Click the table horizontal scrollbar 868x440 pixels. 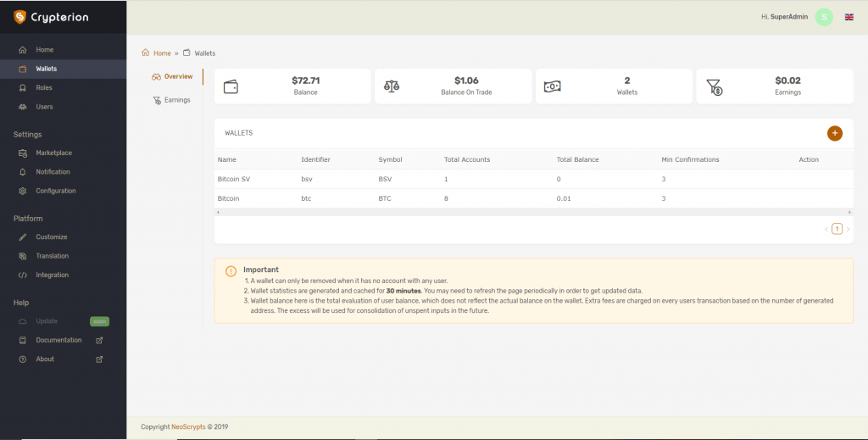click(534, 213)
